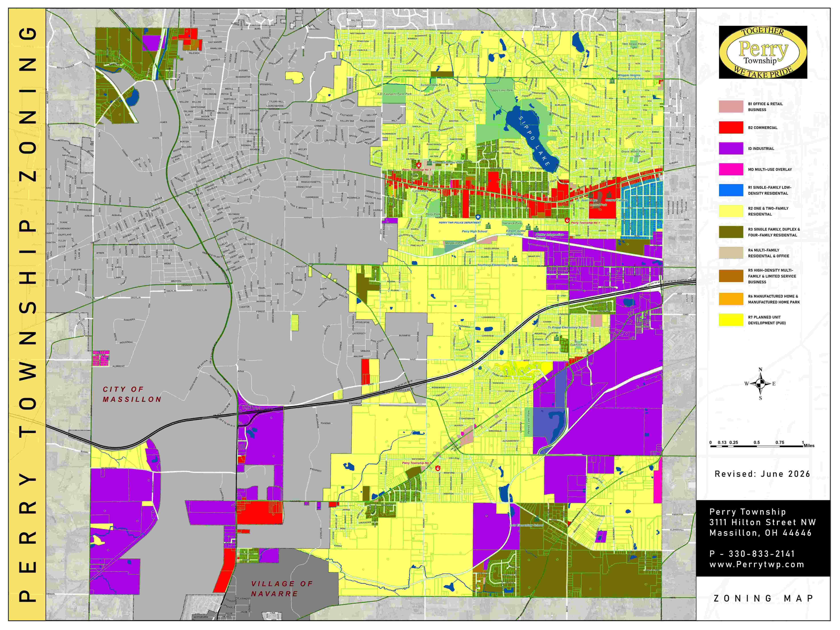Select the brown R5 High-Density Multi-Family swatch
840x630 pixels.
point(731,276)
